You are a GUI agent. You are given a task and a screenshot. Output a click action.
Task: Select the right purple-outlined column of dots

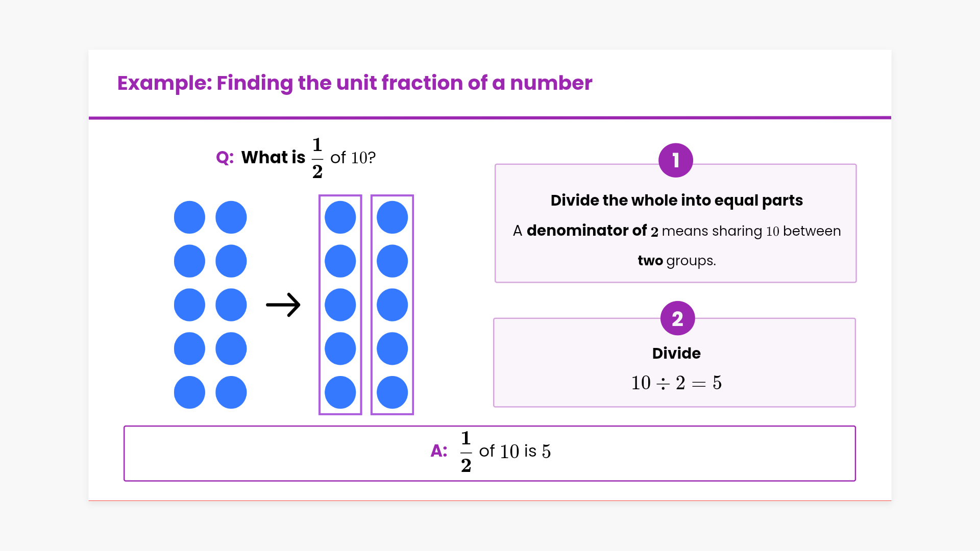pyautogui.click(x=392, y=305)
